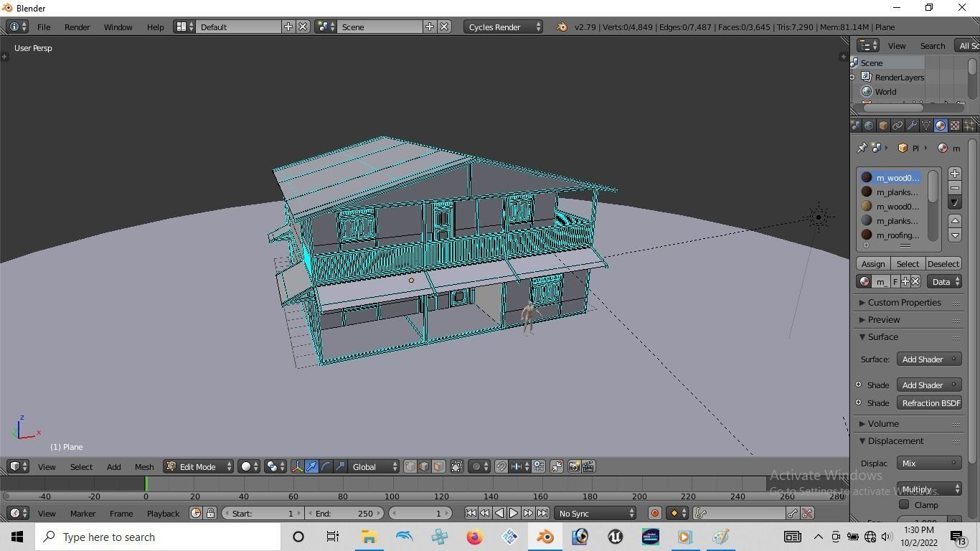This screenshot has width=980, height=551.
Task: Click the Mix displacement button
Action: (x=929, y=463)
